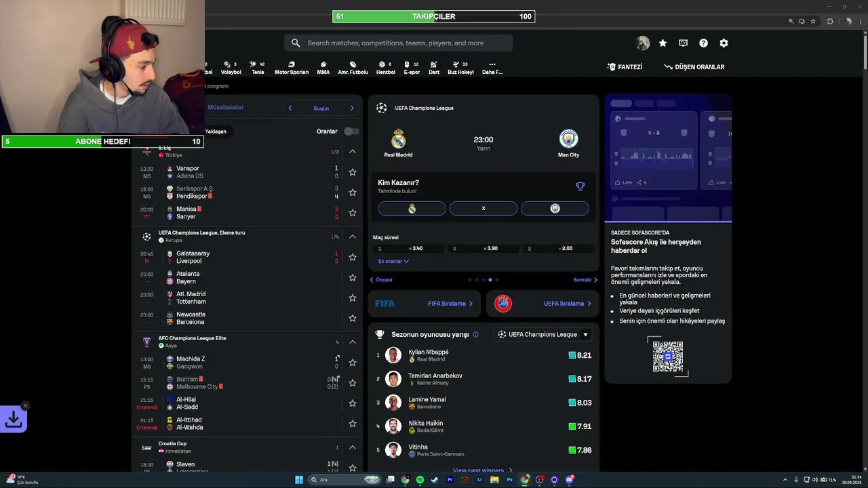Favorite the Vanspor vs Adana DS match
This screenshot has height=488, width=868.
[x=353, y=172]
